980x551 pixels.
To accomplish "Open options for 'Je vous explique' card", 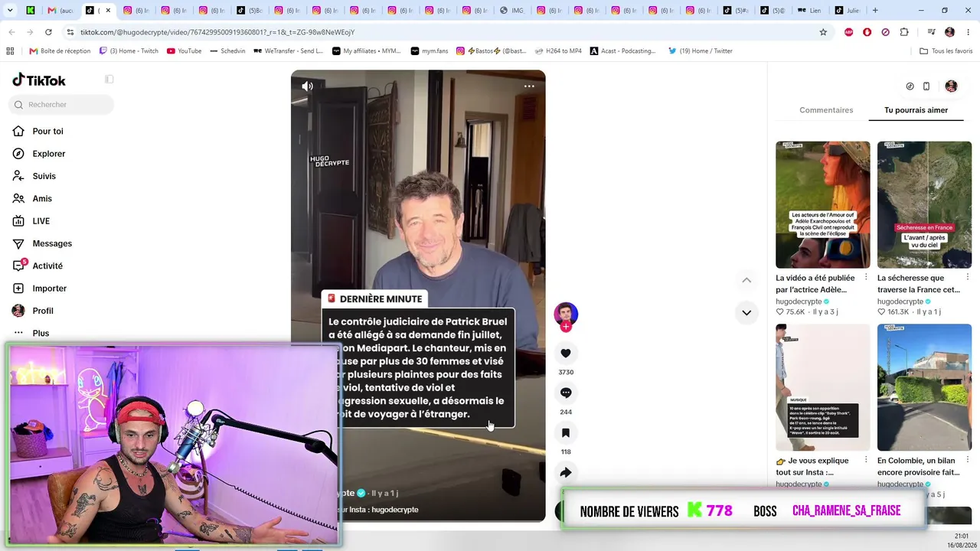I will coord(866,460).
